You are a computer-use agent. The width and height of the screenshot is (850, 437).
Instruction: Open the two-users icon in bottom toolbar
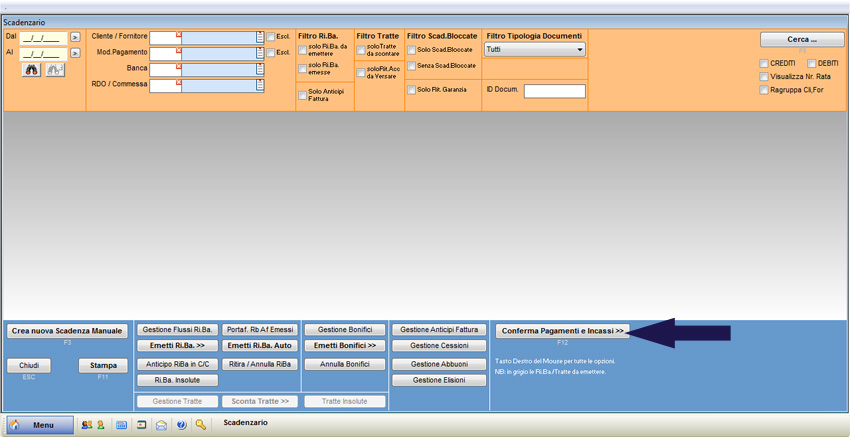coord(87,425)
